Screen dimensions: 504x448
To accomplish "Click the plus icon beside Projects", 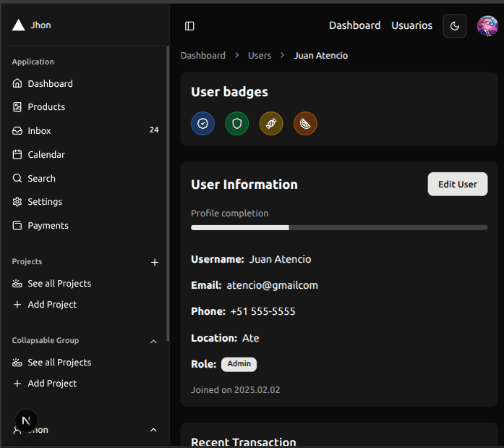I will [154, 262].
